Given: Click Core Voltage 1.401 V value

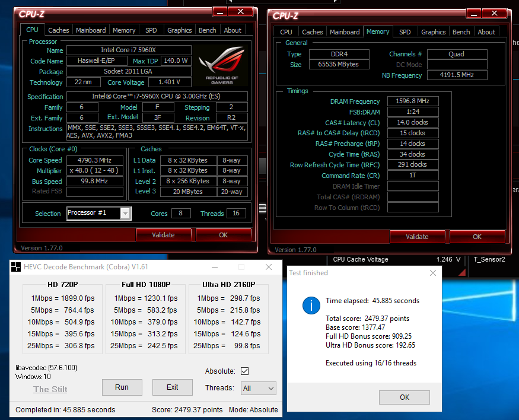Looking at the screenshot, I should click(x=170, y=82).
